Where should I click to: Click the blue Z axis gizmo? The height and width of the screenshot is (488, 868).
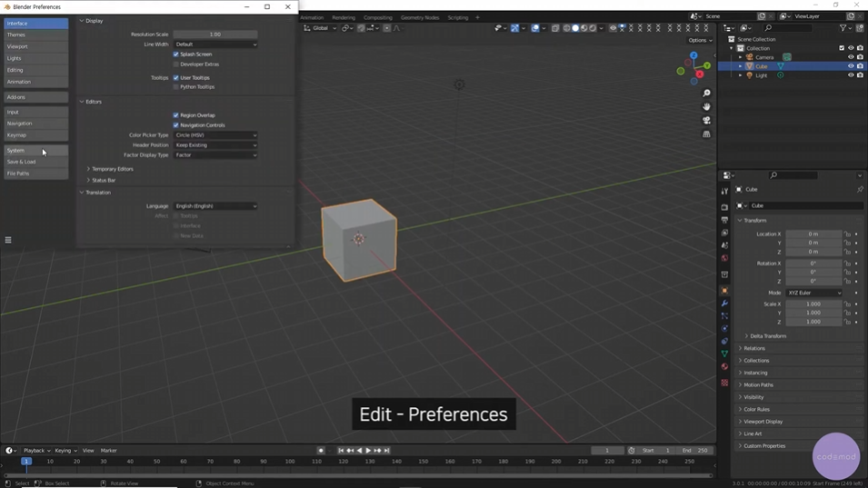(x=693, y=55)
